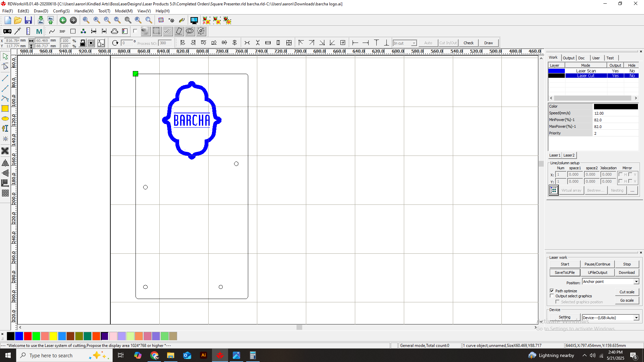Click the gear settings icon in second toolbar
644x362 pixels.
[x=201, y=31]
